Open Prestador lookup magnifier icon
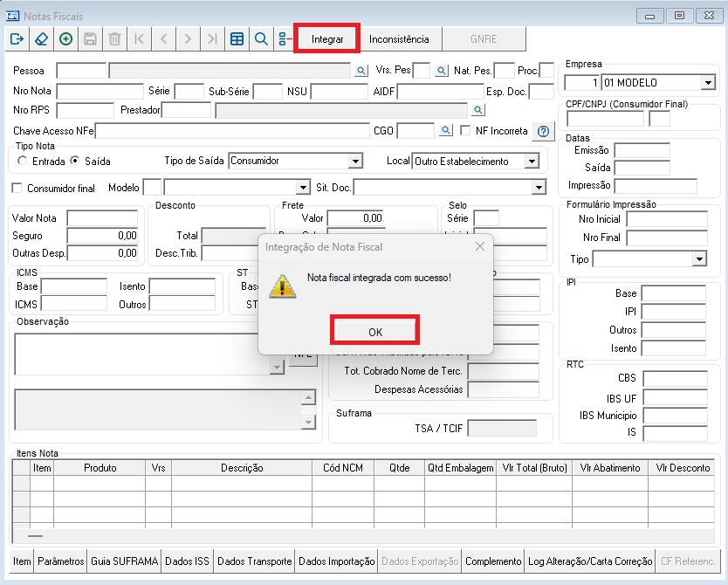 pyautogui.click(x=477, y=110)
